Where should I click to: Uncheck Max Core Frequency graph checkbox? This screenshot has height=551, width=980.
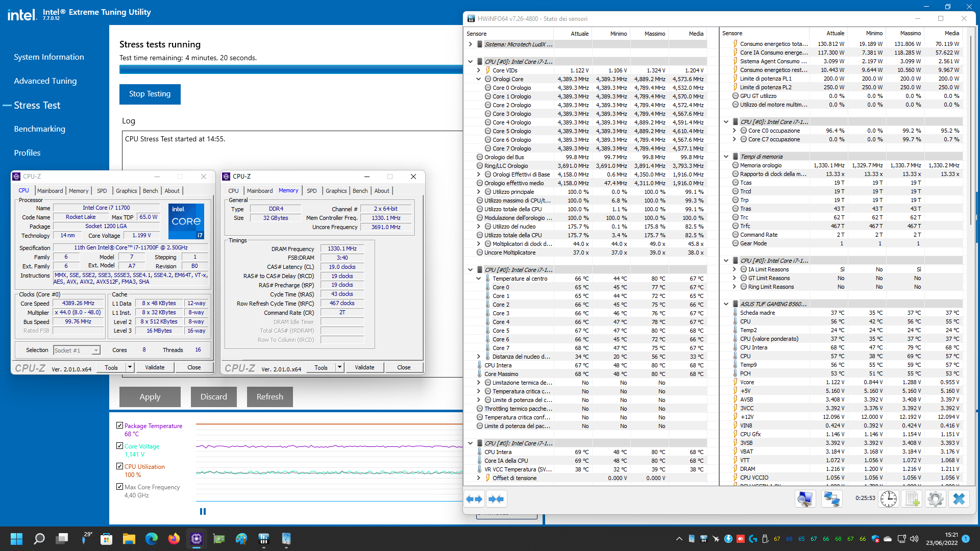(119, 487)
